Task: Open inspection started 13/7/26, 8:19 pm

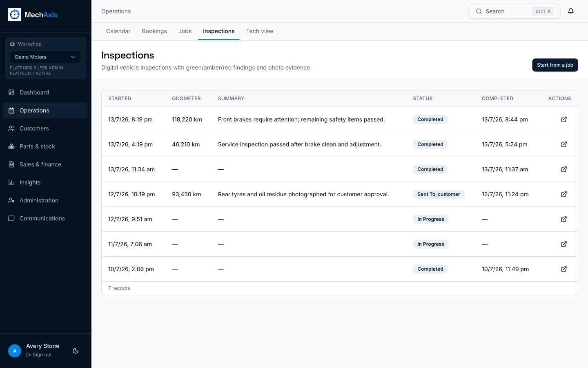Action: tap(564, 119)
